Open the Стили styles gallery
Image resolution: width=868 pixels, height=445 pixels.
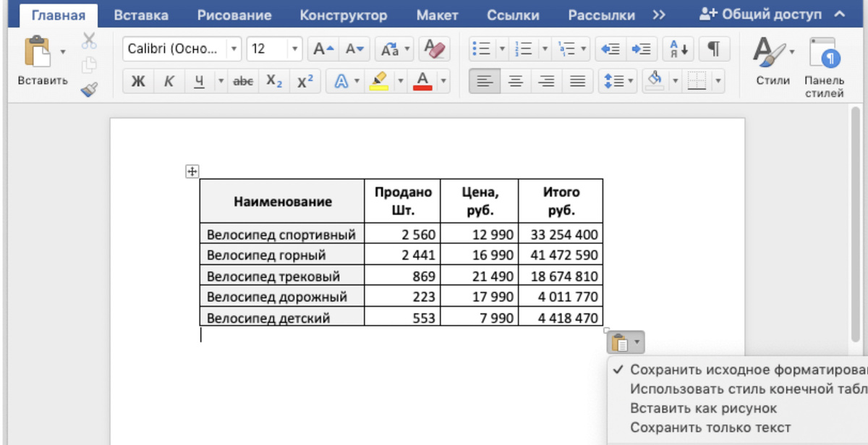point(773,62)
